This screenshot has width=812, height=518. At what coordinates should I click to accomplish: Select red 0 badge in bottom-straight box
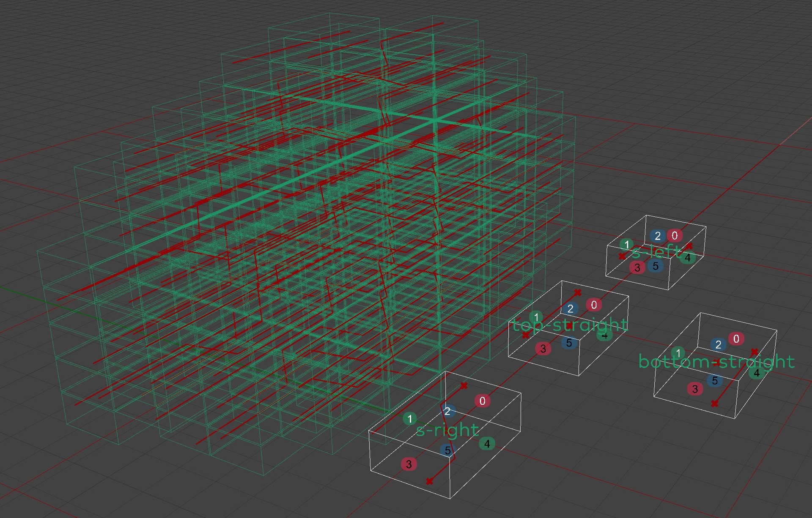pyautogui.click(x=736, y=339)
